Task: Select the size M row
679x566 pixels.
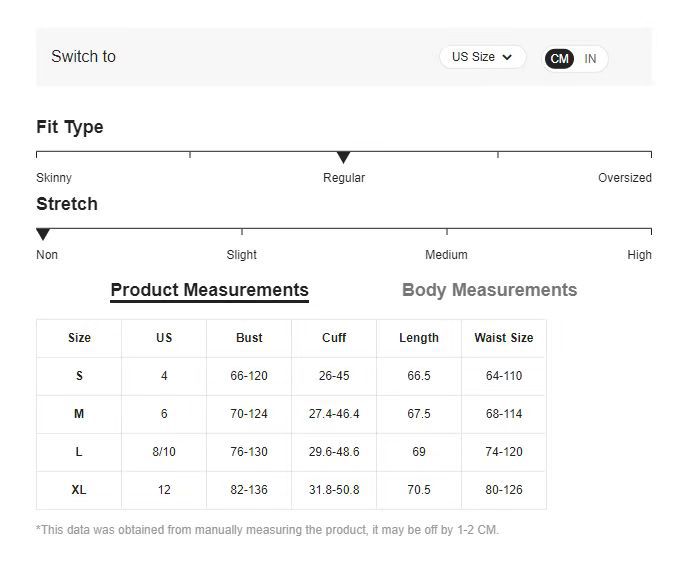Action: click(x=79, y=414)
